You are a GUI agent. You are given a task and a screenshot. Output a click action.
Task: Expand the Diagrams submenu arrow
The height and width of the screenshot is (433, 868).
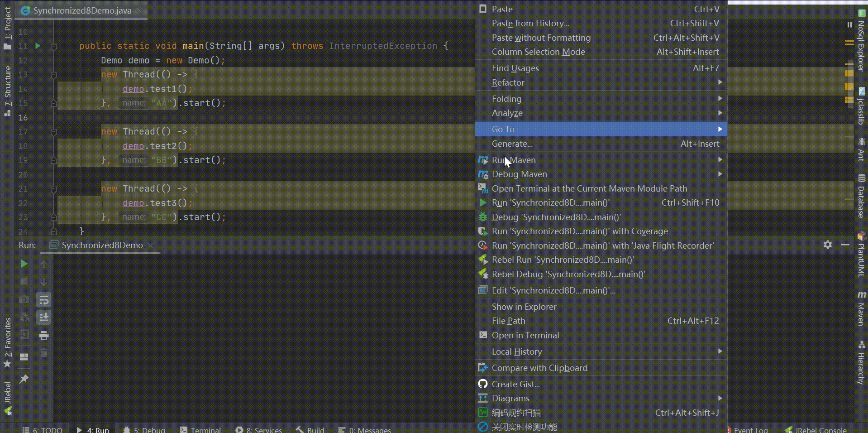coord(720,398)
